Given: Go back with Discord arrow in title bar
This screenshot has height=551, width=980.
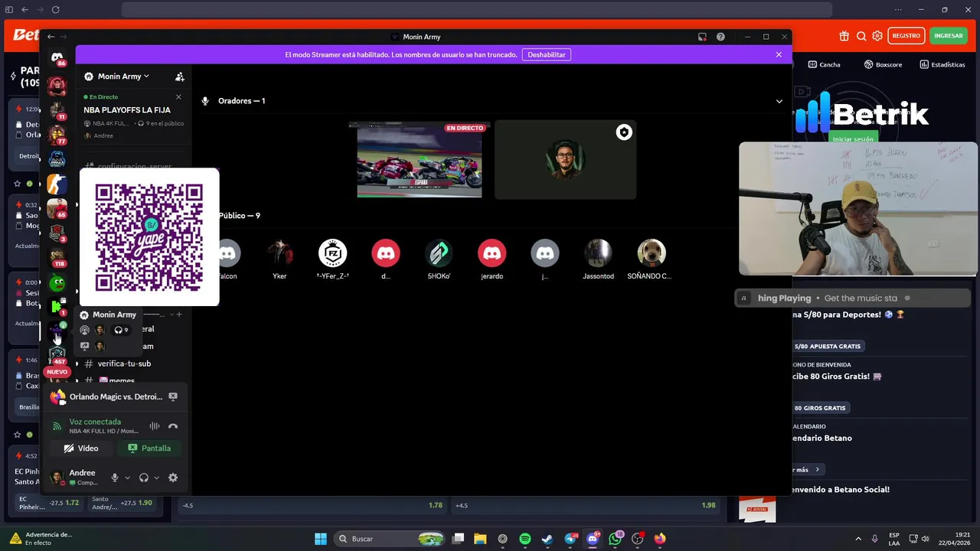Looking at the screenshot, I should tap(51, 37).
